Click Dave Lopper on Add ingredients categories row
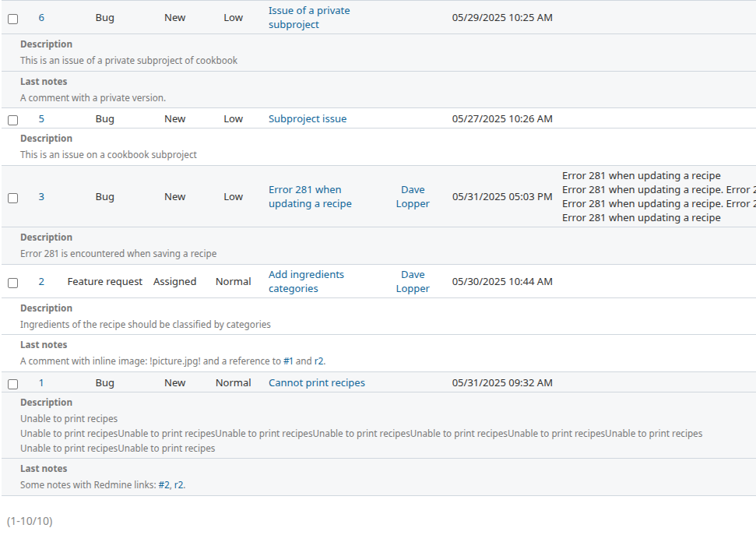Screen dimensions: 756x535 (x=413, y=281)
